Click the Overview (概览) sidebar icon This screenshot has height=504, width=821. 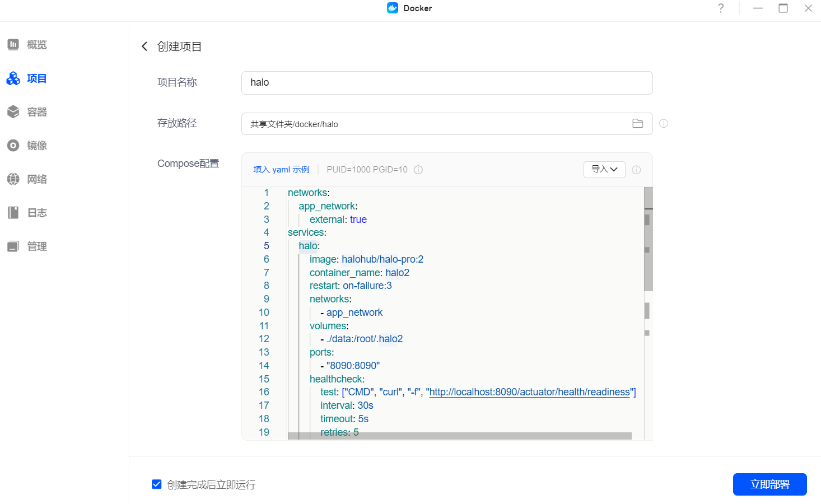[x=13, y=45]
